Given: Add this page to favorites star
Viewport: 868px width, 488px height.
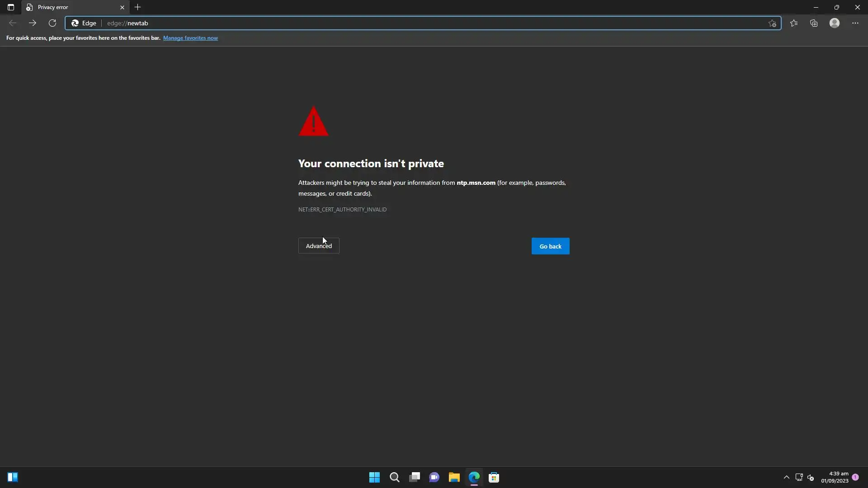Looking at the screenshot, I should click(772, 23).
